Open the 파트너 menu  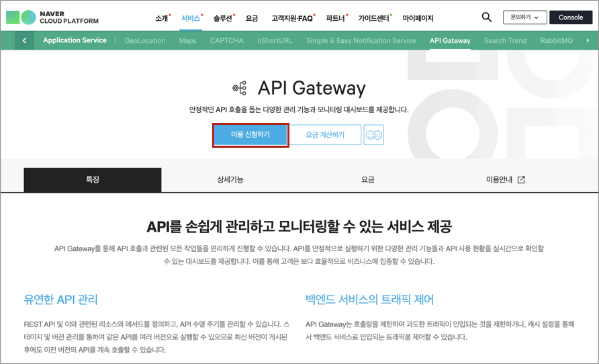click(x=336, y=18)
